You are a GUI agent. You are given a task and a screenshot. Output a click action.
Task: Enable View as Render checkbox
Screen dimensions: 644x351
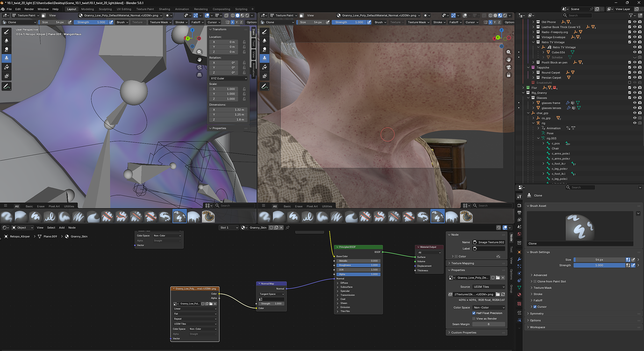[474, 319]
